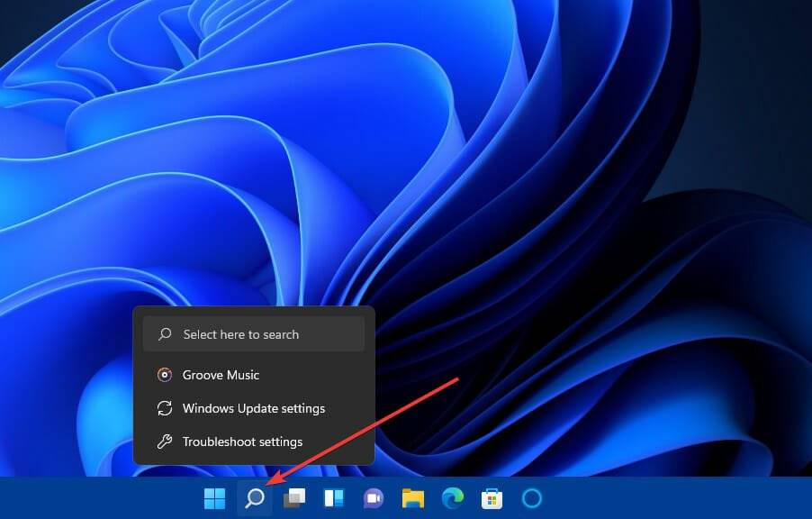Launch Microsoft Teams Chat
812x519 pixels.
(373, 497)
